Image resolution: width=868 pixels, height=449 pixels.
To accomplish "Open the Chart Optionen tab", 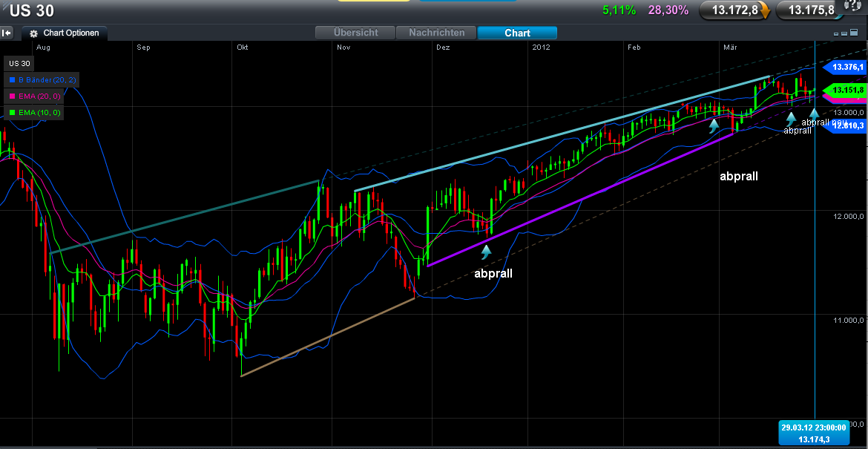I will point(65,33).
